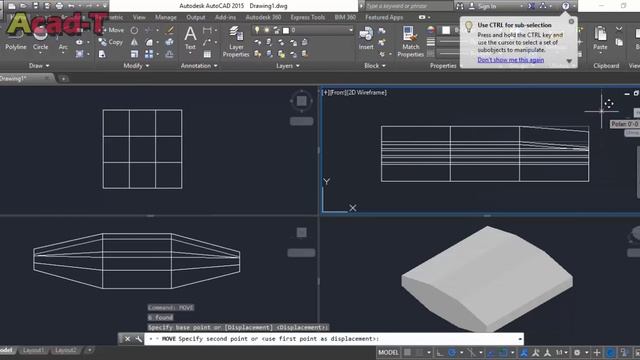
Task: Switch to the Layout2 tab
Action: (66, 350)
